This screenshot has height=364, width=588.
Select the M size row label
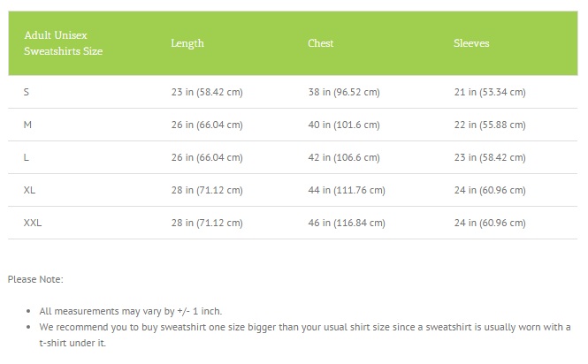[x=28, y=125]
